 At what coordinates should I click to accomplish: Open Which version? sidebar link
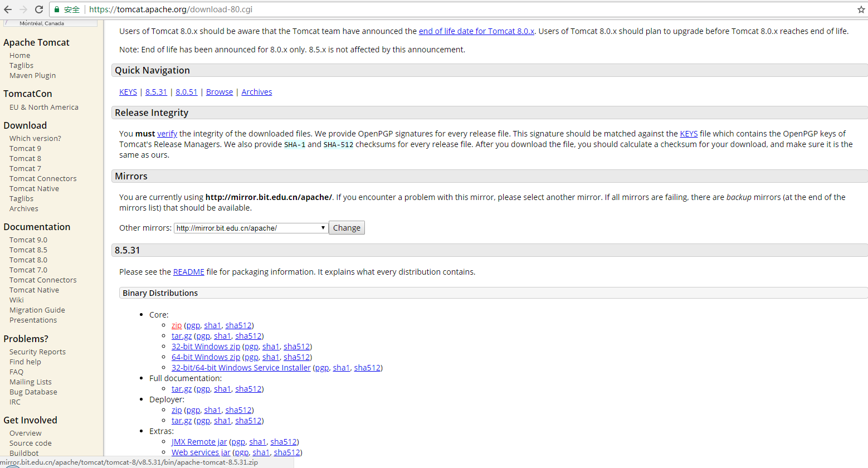click(35, 138)
